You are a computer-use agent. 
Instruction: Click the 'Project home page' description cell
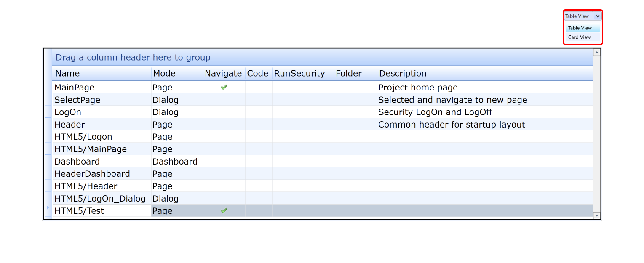(x=484, y=88)
